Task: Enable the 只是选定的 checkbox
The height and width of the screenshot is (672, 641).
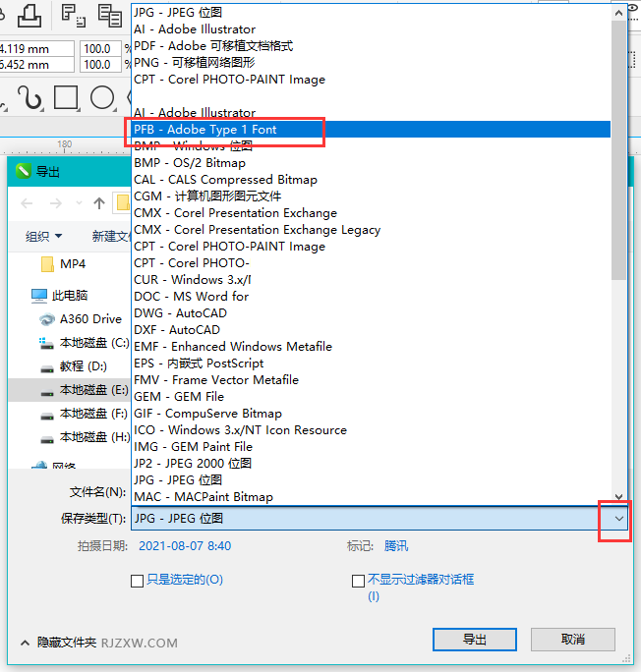Action: [138, 581]
